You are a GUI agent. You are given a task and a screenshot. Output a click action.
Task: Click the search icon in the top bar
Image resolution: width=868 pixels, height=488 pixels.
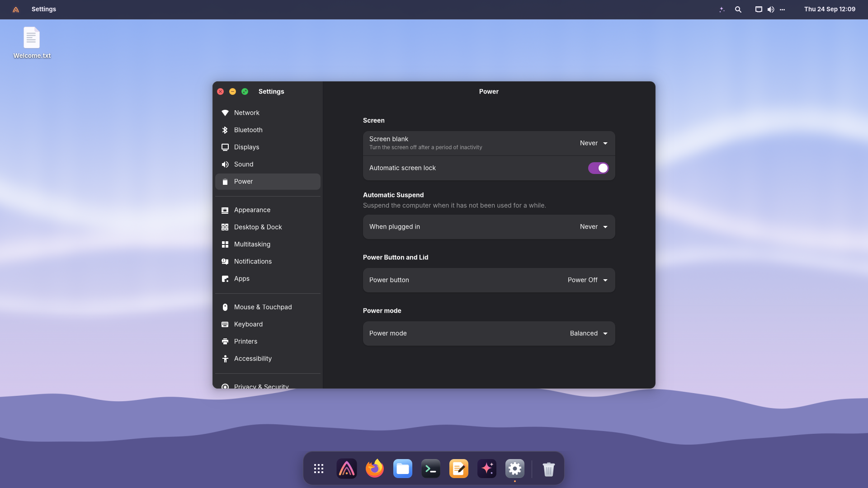point(738,9)
